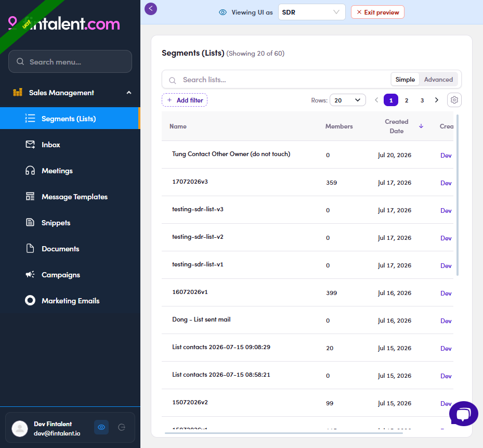Click the Created Date sort arrow
Screen dimensions: 483x448
tap(421, 126)
